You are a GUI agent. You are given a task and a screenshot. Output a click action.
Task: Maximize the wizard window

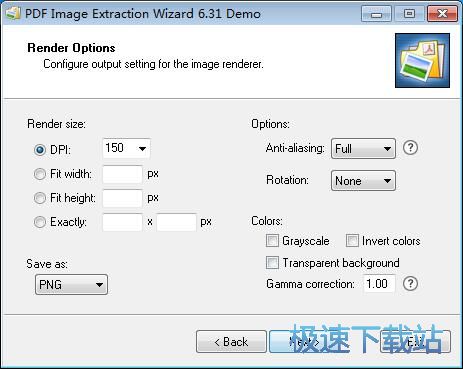click(x=409, y=14)
